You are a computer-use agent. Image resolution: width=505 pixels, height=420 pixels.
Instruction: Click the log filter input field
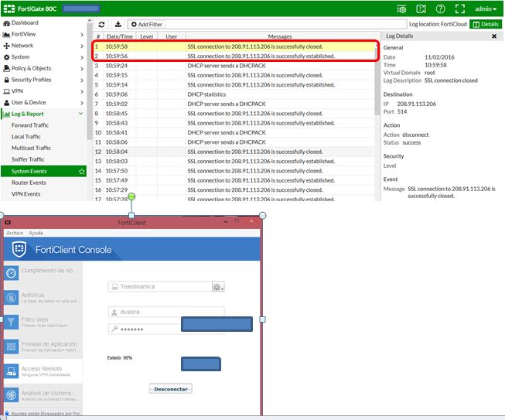[x=285, y=25]
